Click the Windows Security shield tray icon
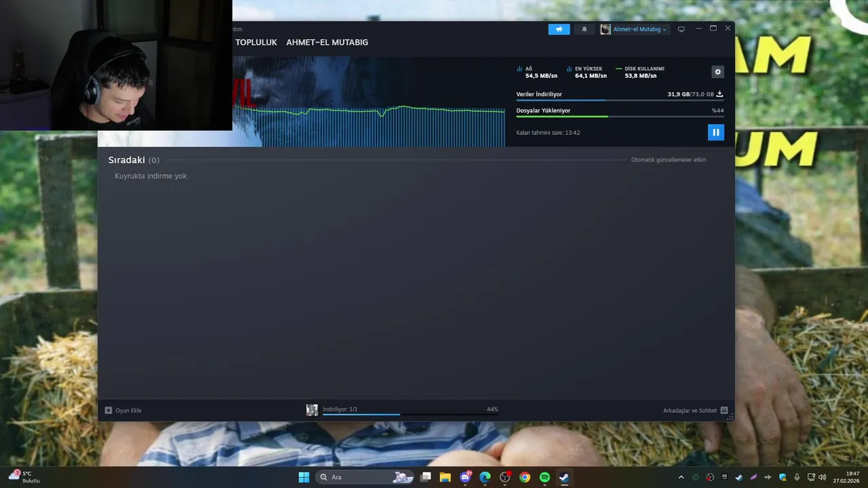This screenshot has width=868, height=488. tap(783, 477)
